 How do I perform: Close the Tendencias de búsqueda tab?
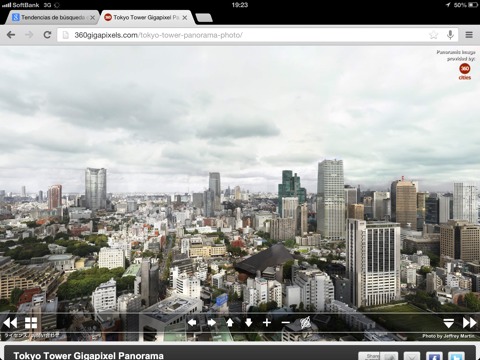click(x=93, y=18)
